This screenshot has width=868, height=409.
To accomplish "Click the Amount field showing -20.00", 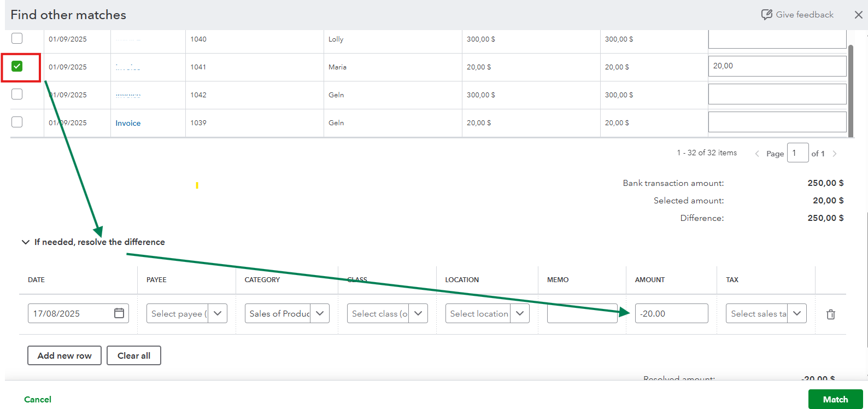I will pyautogui.click(x=671, y=313).
